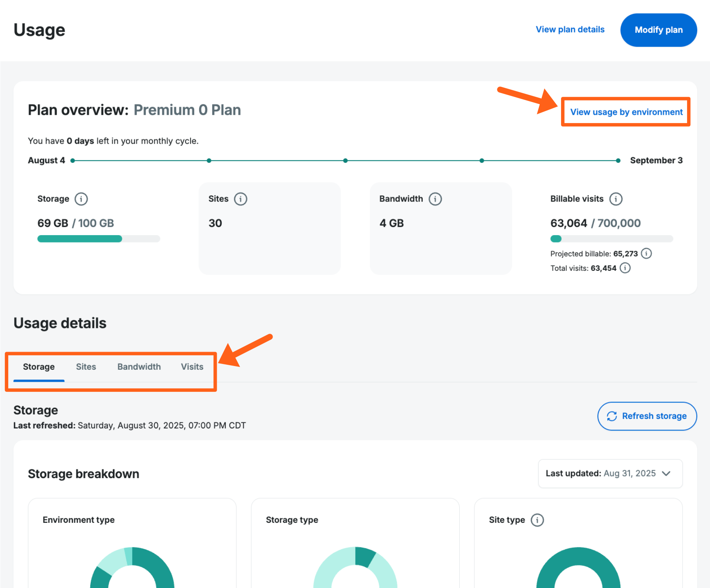Click the Sites info icon
The height and width of the screenshot is (588, 710).
240,199
